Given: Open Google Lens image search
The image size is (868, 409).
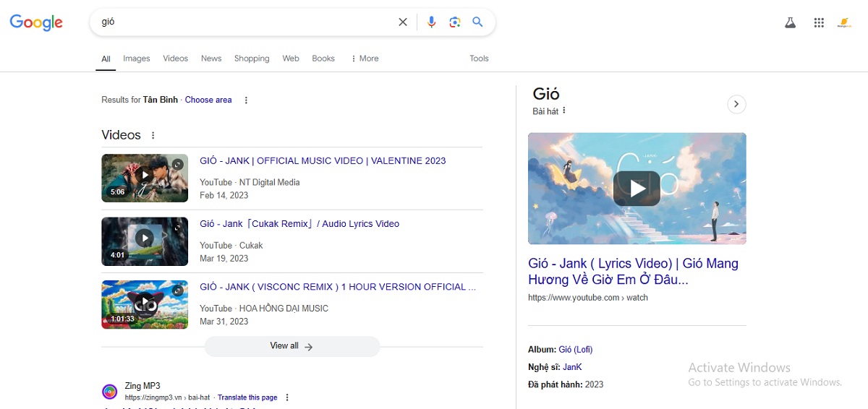Looking at the screenshot, I should [455, 22].
